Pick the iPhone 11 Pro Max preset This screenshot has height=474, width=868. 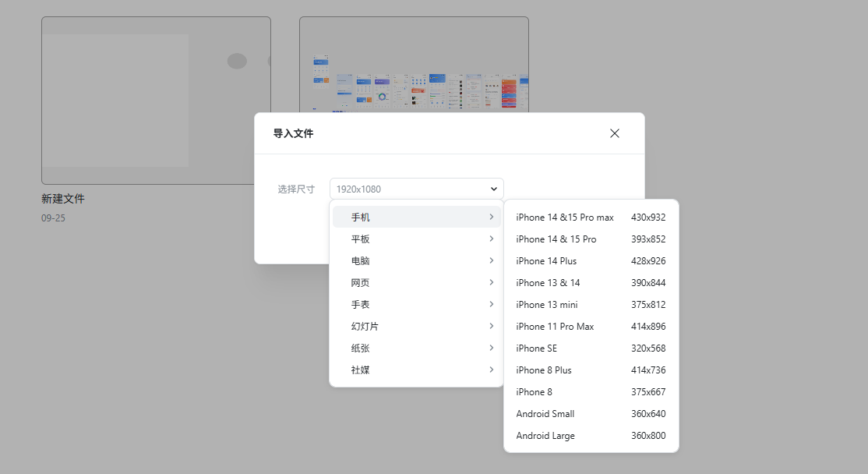589,326
